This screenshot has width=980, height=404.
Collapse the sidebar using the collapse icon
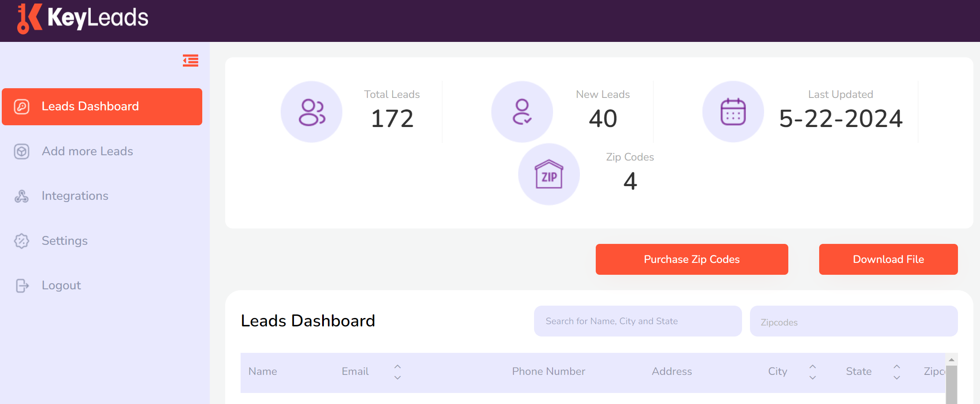coord(190,60)
